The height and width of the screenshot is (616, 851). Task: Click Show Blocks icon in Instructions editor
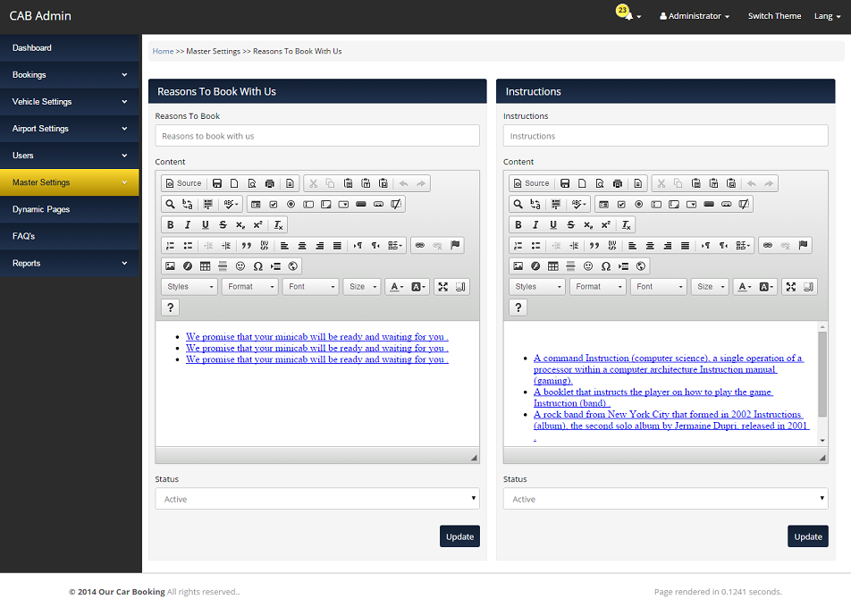click(x=808, y=287)
